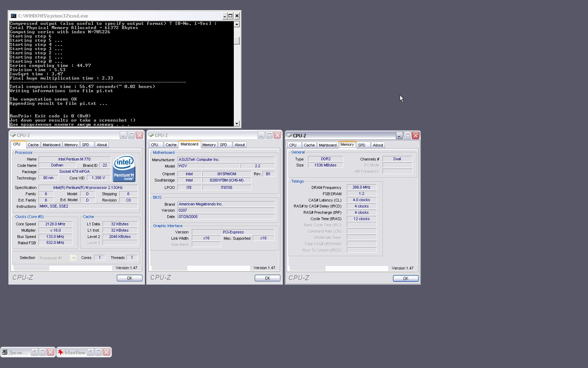
Task: Click the Core Speed value 2128.0 MHz
Action: [55, 224]
